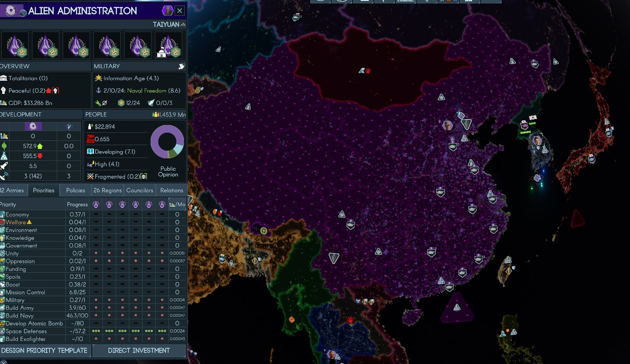Click the red hand icon in Mongolia

tap(368, 71)
